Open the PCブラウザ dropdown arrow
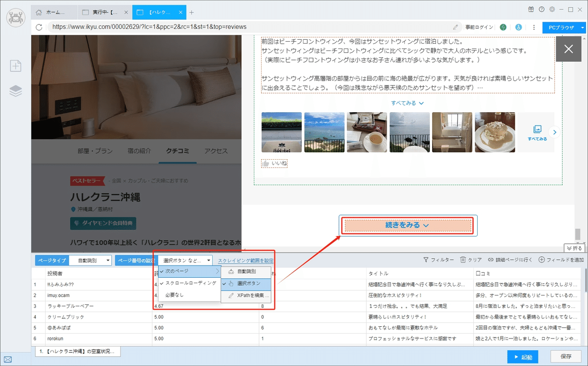 [583, 28]
